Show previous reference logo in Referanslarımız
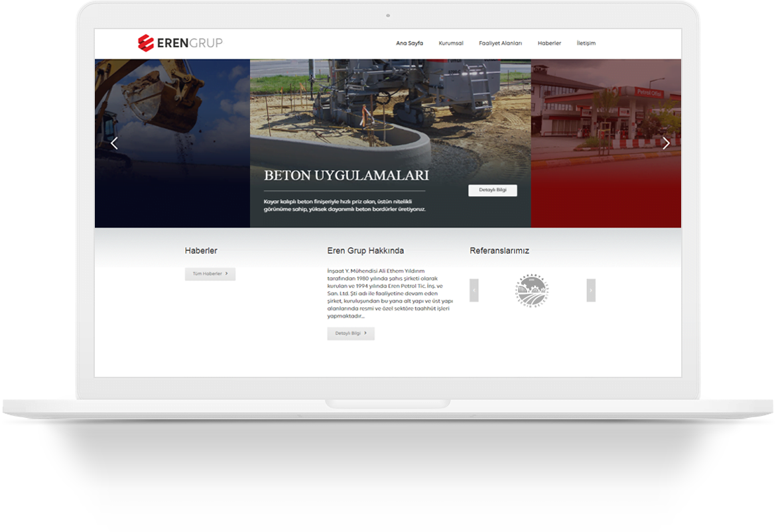Image resolution: width=776 pixels, height=532 pixels. click(x=474, y=291)
